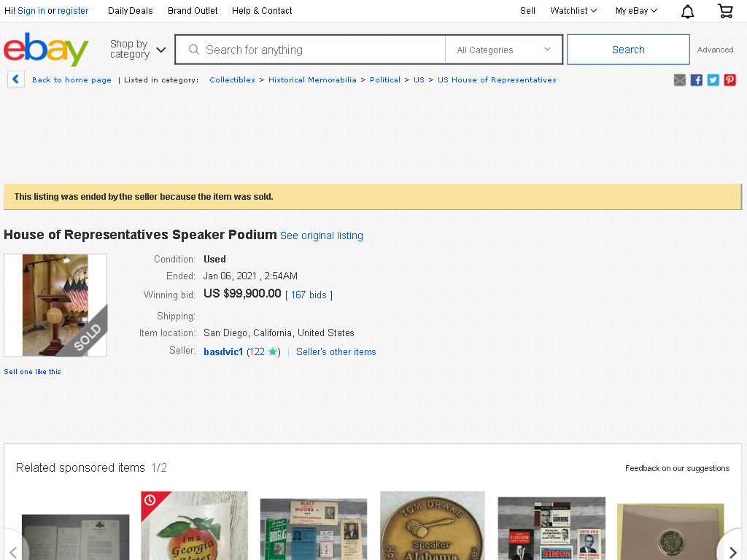This screenshot has height=560, width=747.
Task: Expand the Watchlist dropdown
Action: pyautogui.click(x=573, y=11)
